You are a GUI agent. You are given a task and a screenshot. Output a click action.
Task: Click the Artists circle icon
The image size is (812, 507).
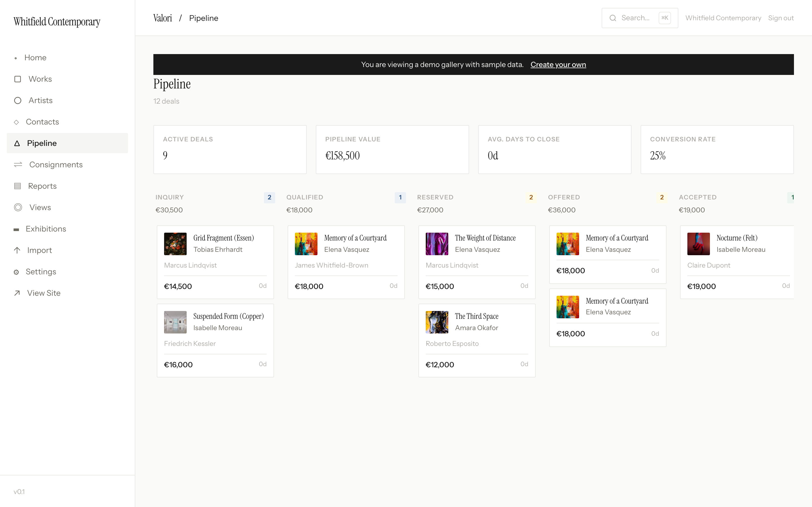[18, 101]
